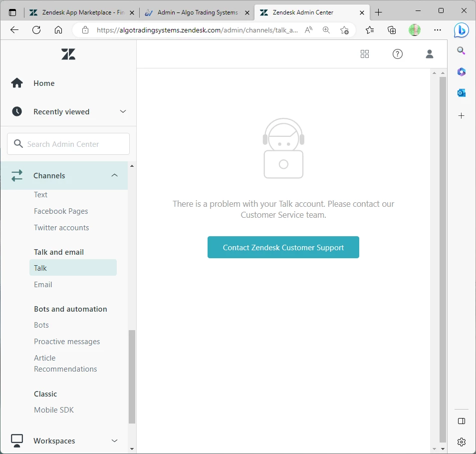Open Mobile SDK under Classic
The height and width of the screenshot is (454, 476).
(54, 410)
